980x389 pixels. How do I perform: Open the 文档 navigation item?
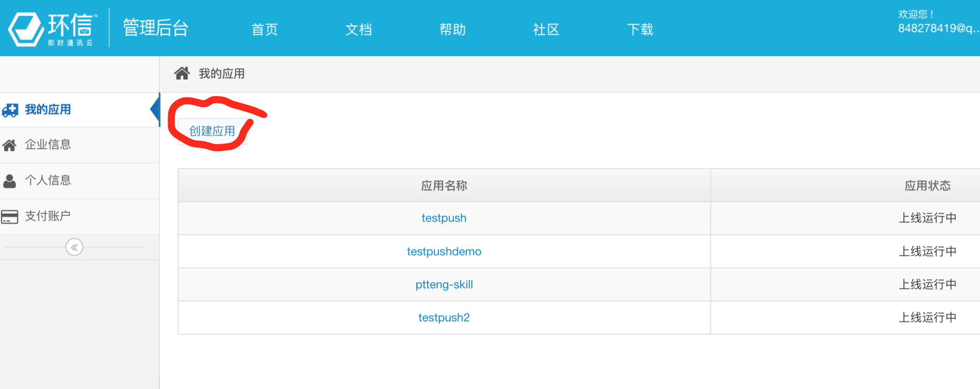pos(358,30)
